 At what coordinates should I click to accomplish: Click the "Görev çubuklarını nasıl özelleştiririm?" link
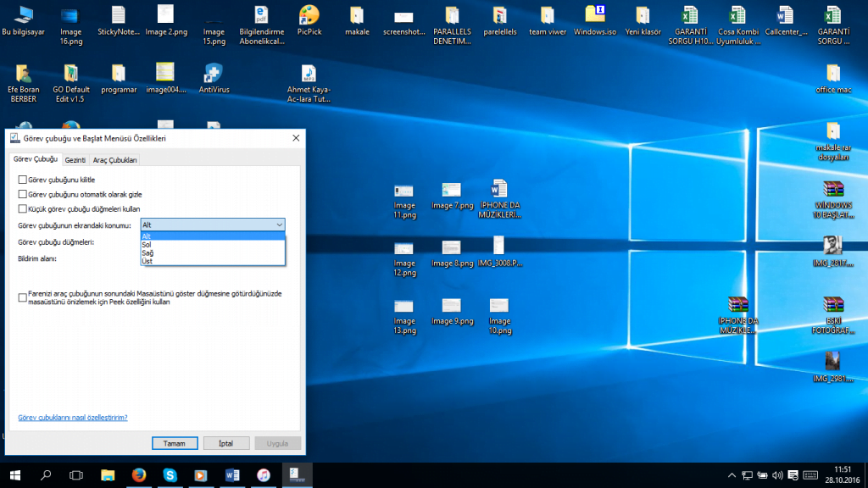71,417
